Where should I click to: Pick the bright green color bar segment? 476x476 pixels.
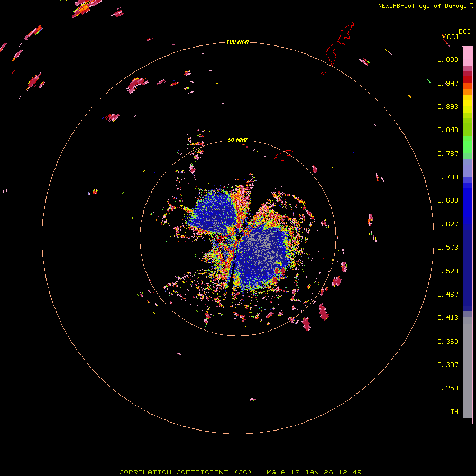[467, 144]
